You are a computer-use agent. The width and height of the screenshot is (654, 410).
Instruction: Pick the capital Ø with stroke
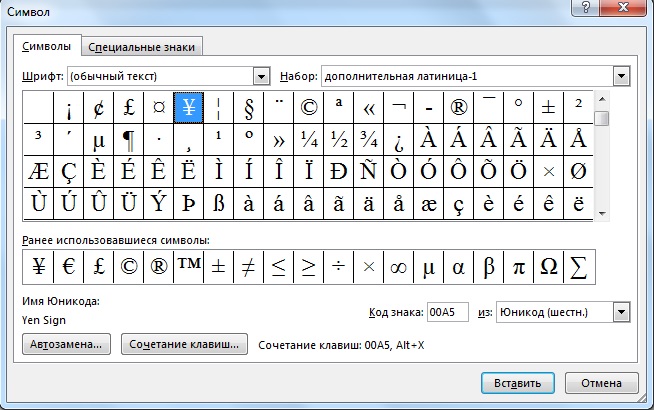coord(579,171)
